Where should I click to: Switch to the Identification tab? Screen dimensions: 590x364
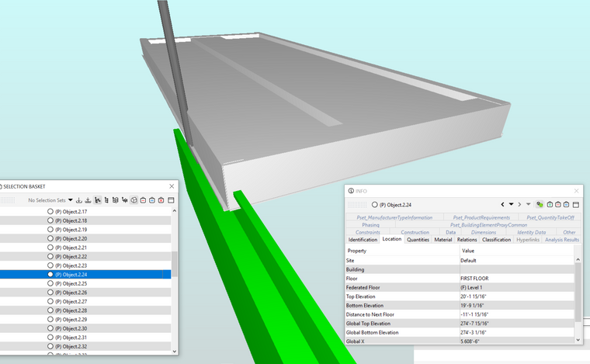(x=363, y=240)
